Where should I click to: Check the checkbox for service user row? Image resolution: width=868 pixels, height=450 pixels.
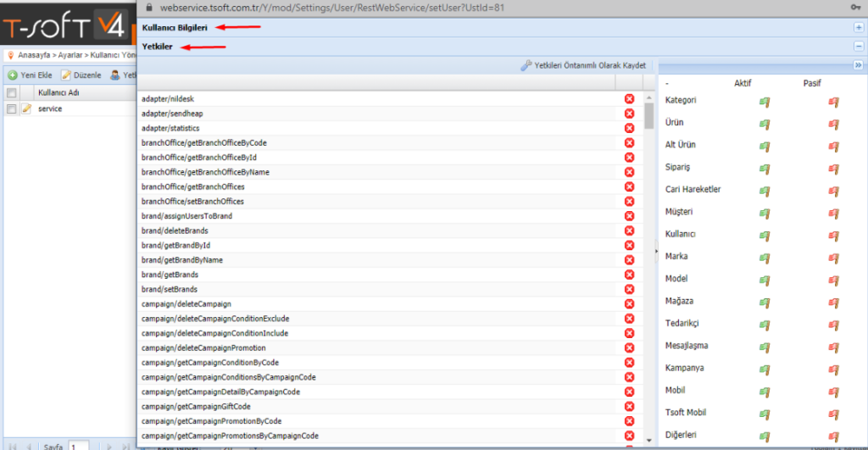pyautogui.click(x=11, y=109)
